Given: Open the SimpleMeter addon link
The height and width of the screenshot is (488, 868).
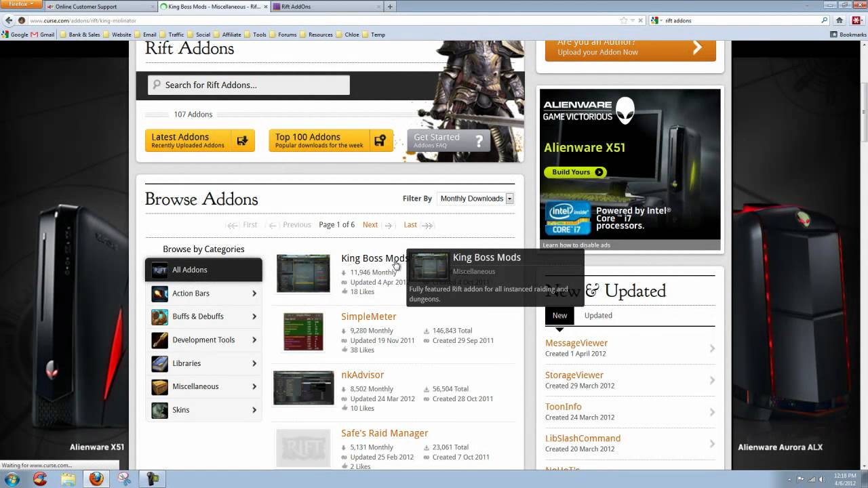Looking at the screenshot, I should 369,317.
